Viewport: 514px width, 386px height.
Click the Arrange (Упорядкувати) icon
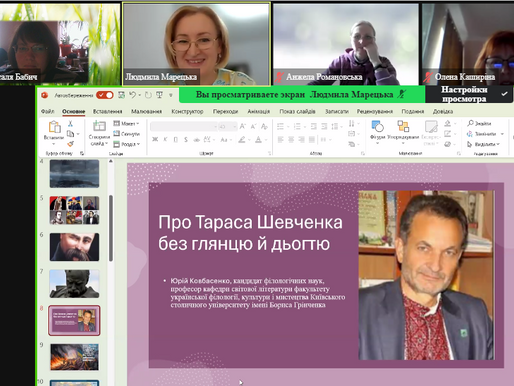(403, 126)
